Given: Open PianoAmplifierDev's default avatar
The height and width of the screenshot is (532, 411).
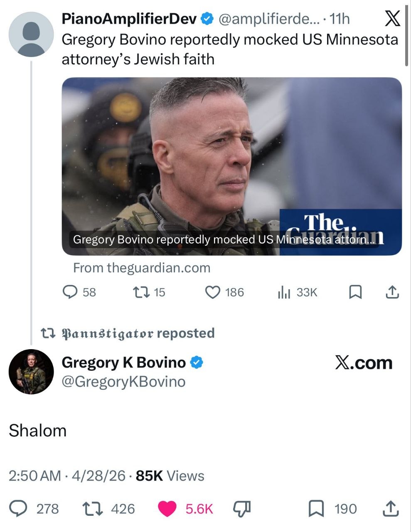Looking at the screenshot, I should [x=32, y=34].
